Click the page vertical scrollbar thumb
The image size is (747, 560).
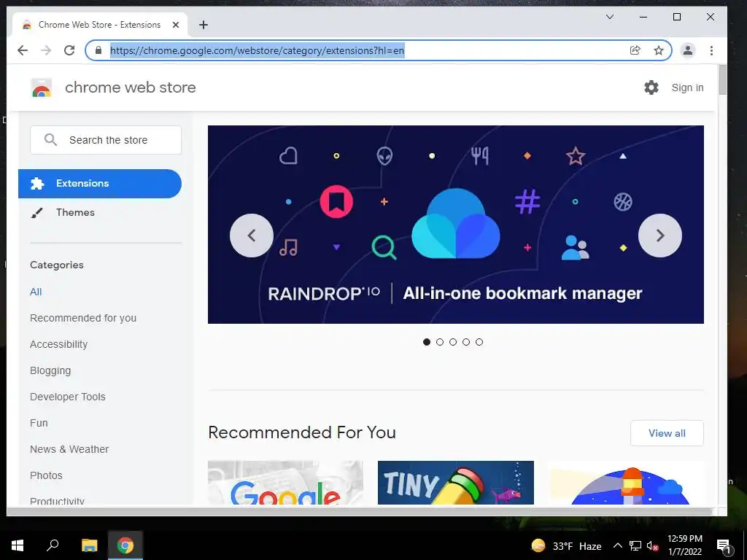[x=723, y=79]
